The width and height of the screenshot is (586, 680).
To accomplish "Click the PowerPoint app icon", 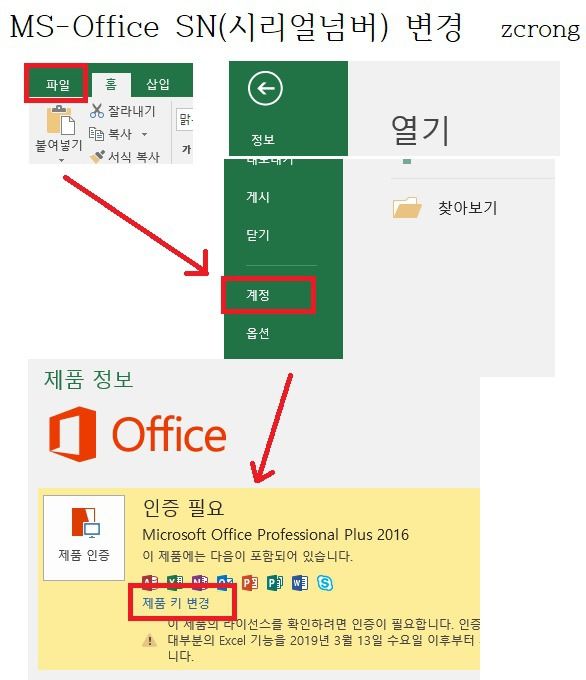I will coord(250,583).
